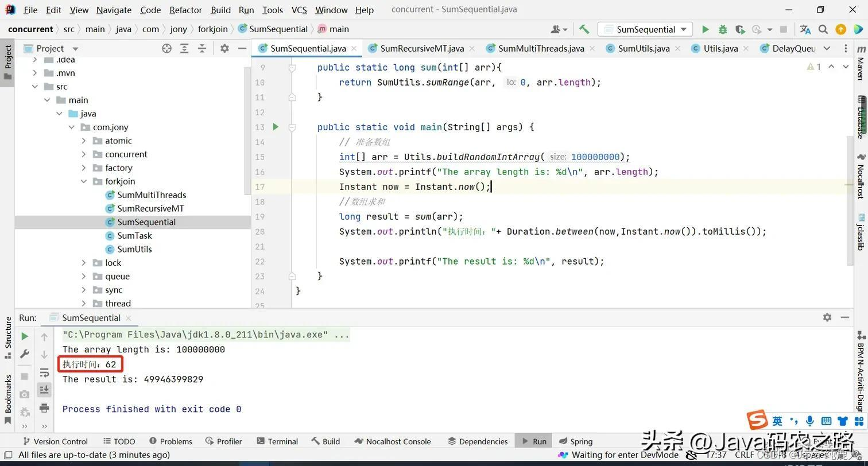Screen dimensions: 868x466
Task: Run with coverage icon in toolbar
Action: (740, 29)
